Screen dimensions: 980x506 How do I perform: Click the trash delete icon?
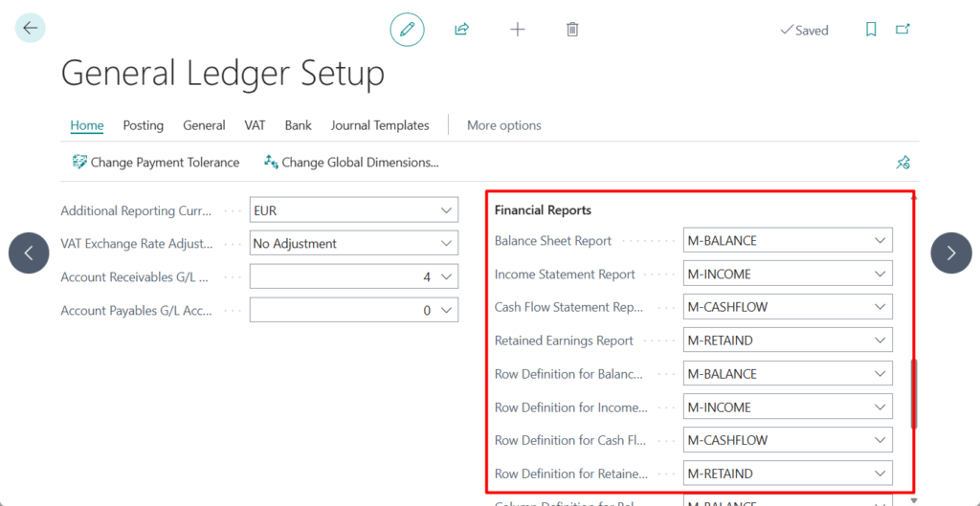click(572, 30)
